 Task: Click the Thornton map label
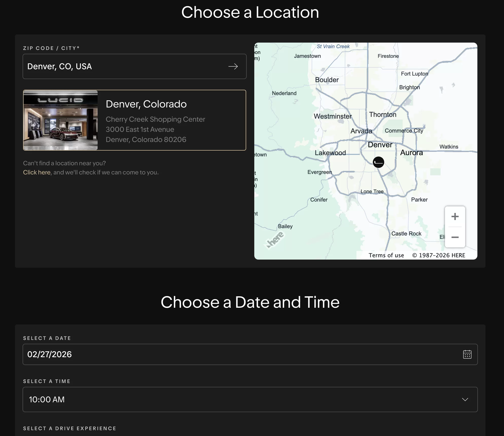[383, 115]
